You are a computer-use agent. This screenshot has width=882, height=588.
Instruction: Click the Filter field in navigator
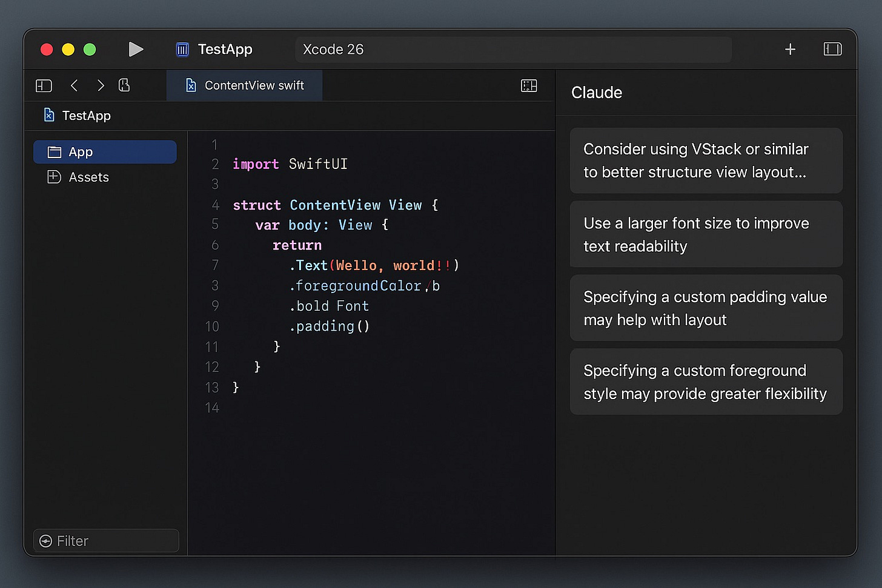pyautogui.click(x=106, y=541)
